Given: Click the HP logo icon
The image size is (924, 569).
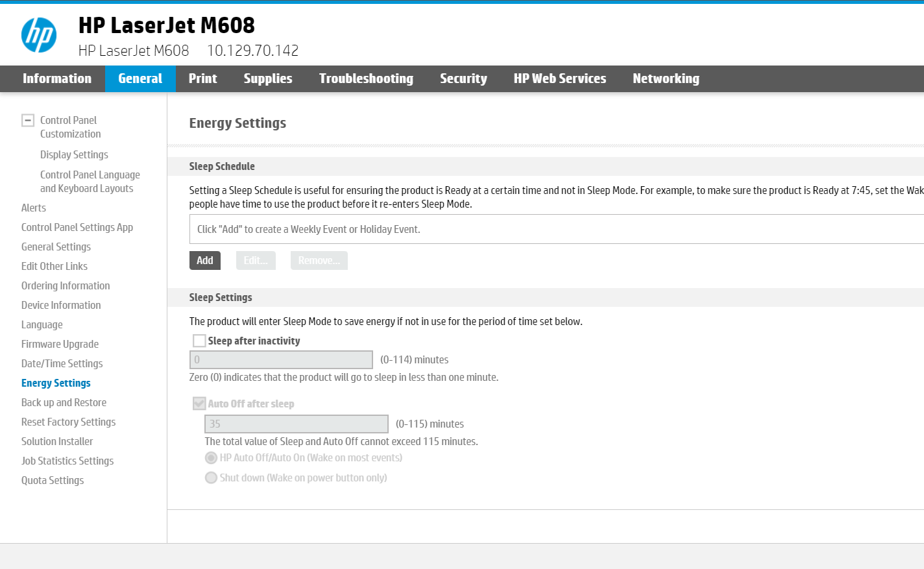Looking at the screenshot, I should [39, 35].
